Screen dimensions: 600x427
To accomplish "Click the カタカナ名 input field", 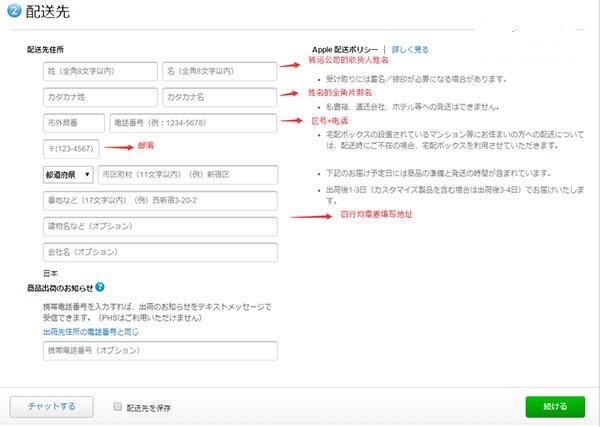I will coord(218,97).
